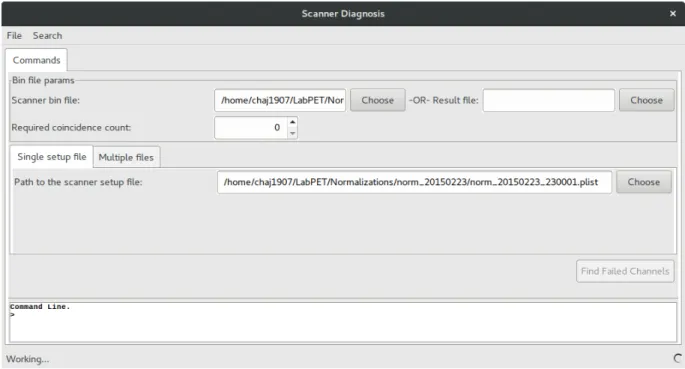Viewport: 685px width, 369px height.
Task: Click the 'Scanner bin file:' label
Action: (x=45, y=100)
